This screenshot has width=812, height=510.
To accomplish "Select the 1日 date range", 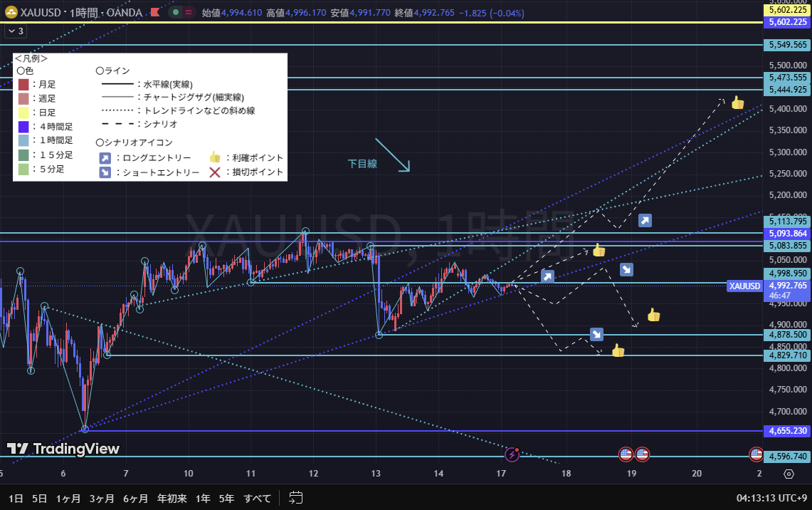I will pyautogui.click(x=16, y=498).
